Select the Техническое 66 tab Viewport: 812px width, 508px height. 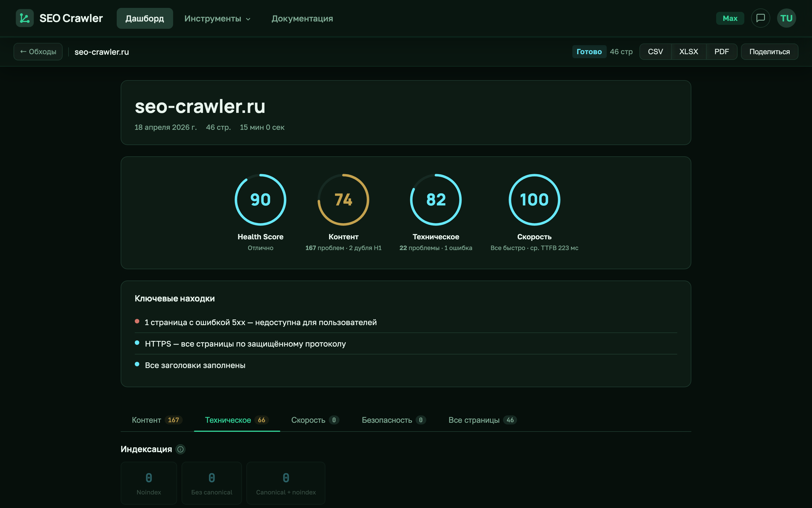(x=237, y=420)
